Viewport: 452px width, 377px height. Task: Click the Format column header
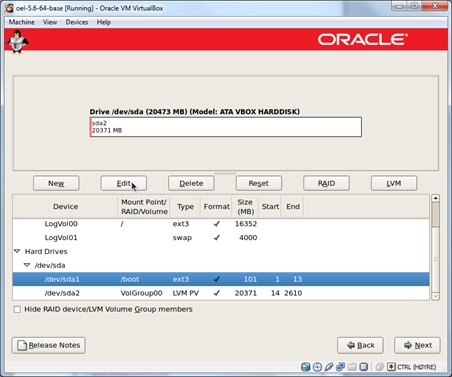[x=216, y=207]
